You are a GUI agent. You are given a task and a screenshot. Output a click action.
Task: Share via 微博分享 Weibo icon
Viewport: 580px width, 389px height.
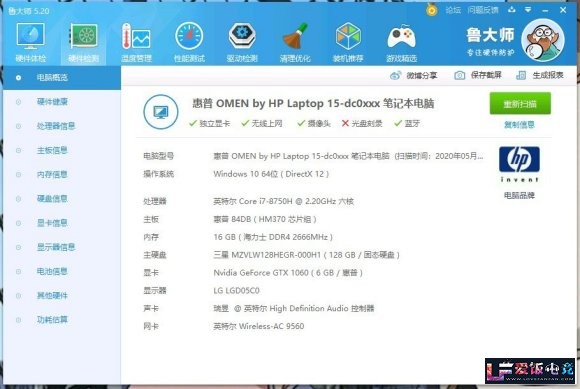[x=414, y=75]
